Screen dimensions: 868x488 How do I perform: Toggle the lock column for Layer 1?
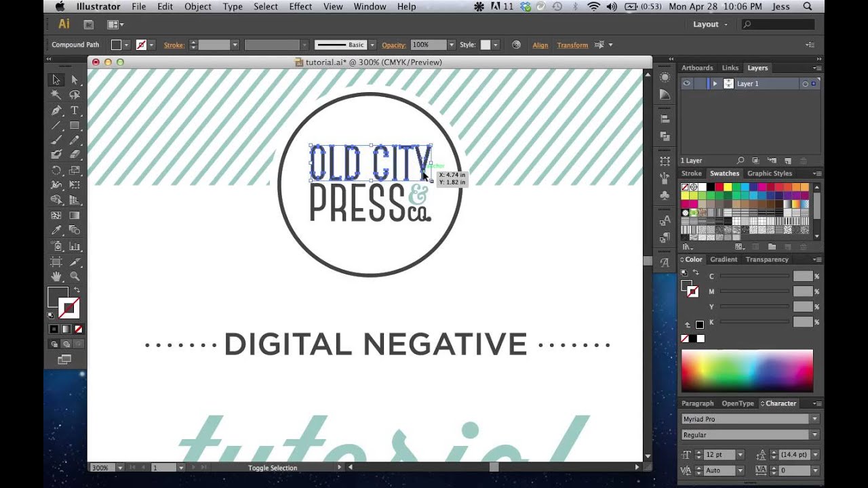(x=698, y=83)
